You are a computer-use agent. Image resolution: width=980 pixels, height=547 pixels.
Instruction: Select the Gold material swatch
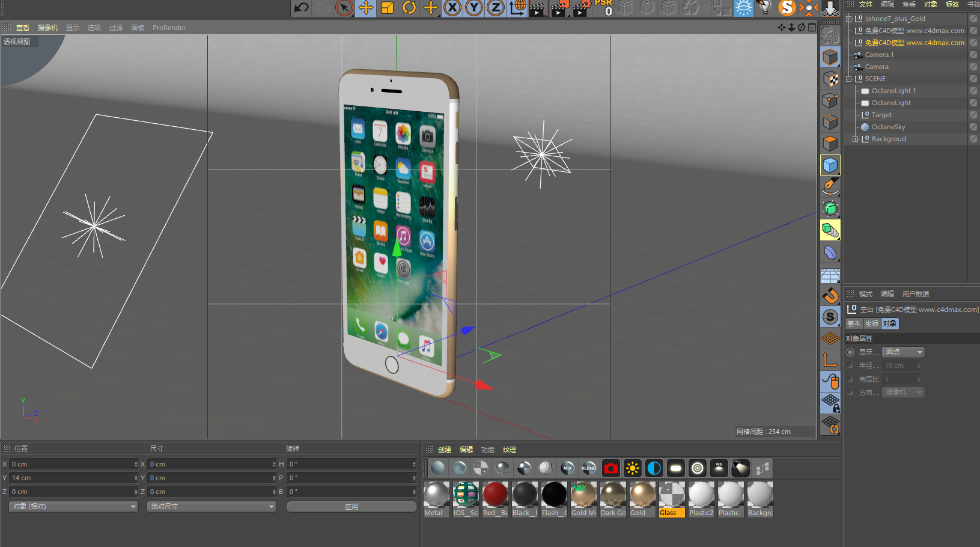[x=642, y=499]
